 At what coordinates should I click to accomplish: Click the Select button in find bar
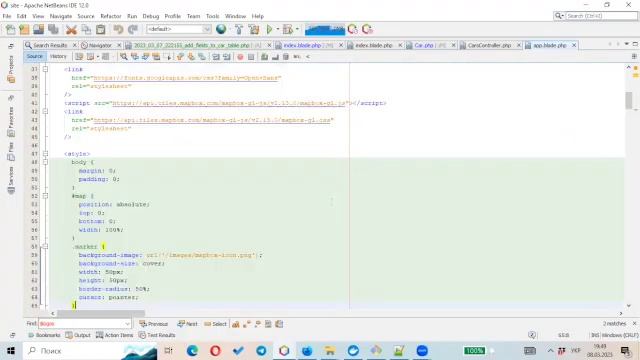[215, 324]
